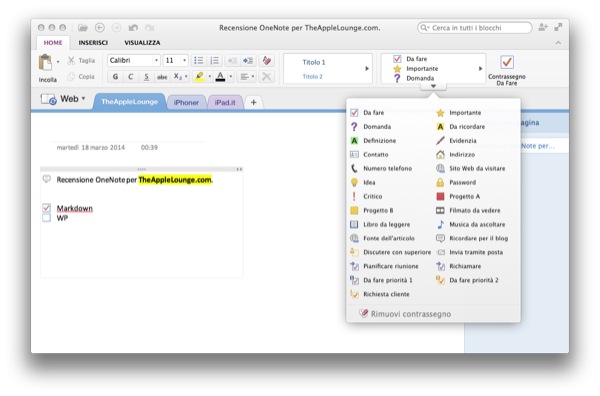Add a new section with plus button

253,102
